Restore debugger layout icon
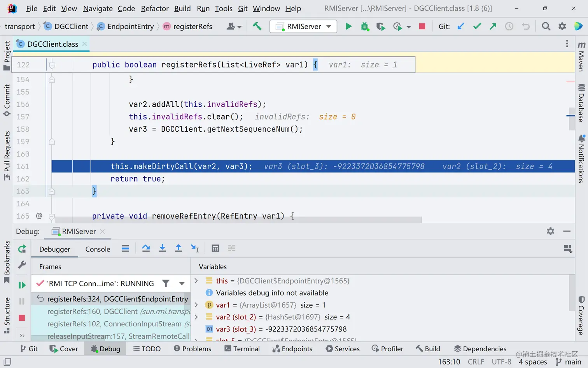 point(568,249)
